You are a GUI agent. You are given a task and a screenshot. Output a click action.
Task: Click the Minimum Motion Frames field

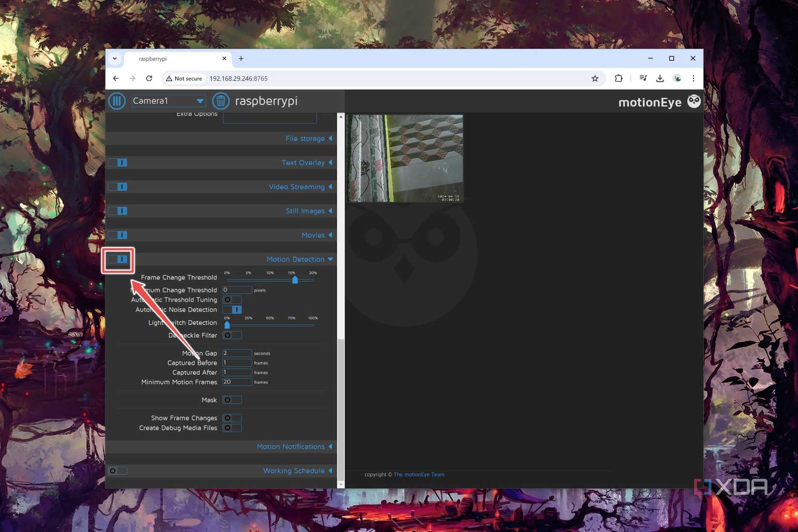tap(237, 382)
